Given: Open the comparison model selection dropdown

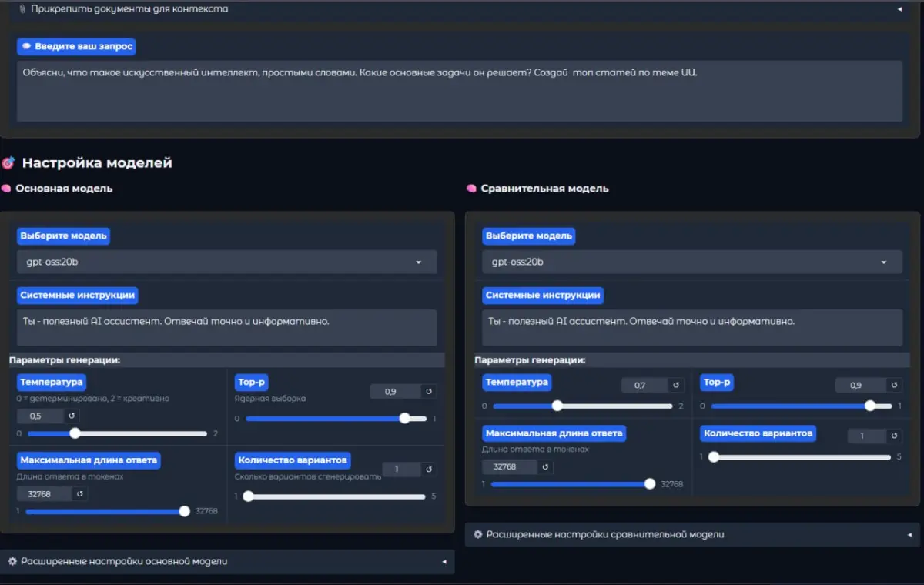Looking at the screenshot, I should (691, 262).
